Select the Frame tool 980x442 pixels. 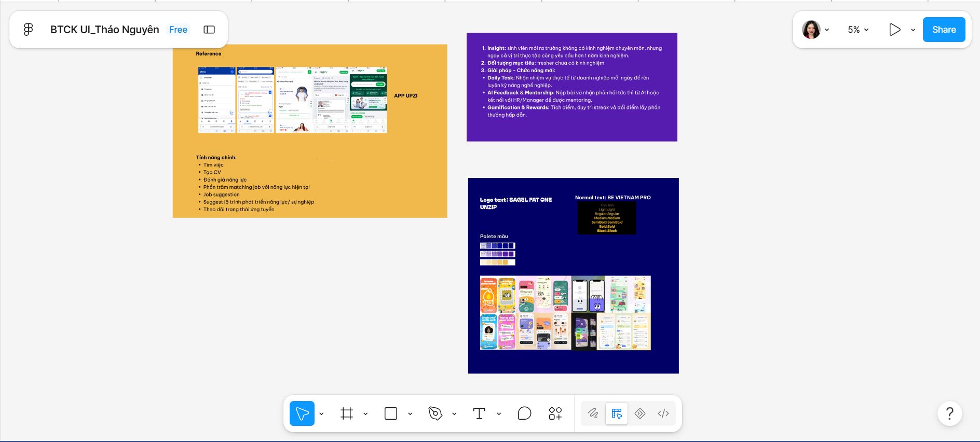point(347,413)
